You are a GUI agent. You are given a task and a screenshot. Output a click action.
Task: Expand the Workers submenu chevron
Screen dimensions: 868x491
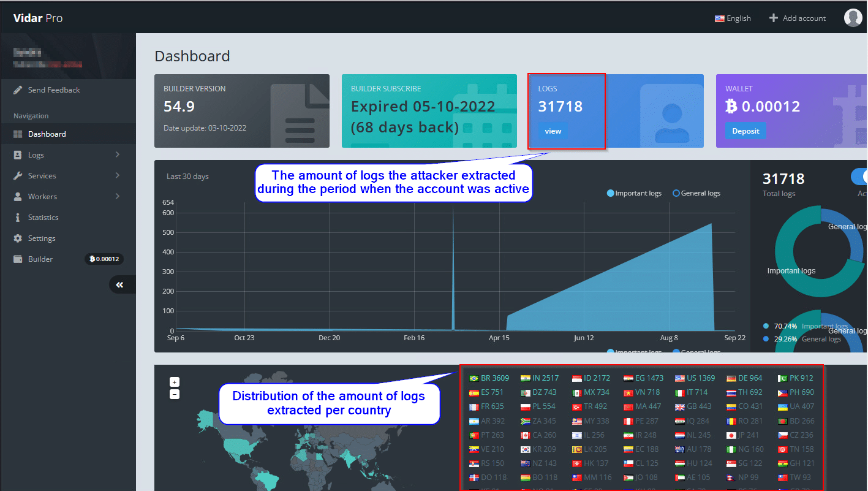118,197
